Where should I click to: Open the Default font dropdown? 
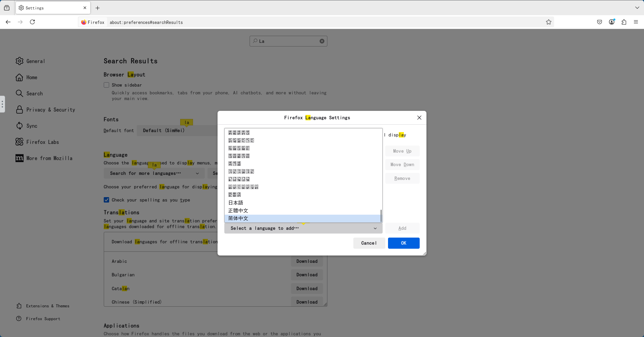[178, 130]
